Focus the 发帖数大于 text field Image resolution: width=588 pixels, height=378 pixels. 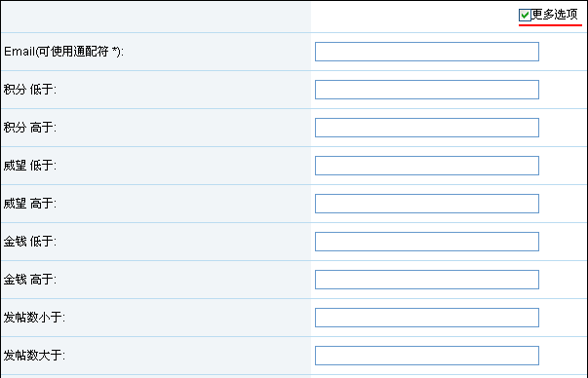click(x=427, y=356)
